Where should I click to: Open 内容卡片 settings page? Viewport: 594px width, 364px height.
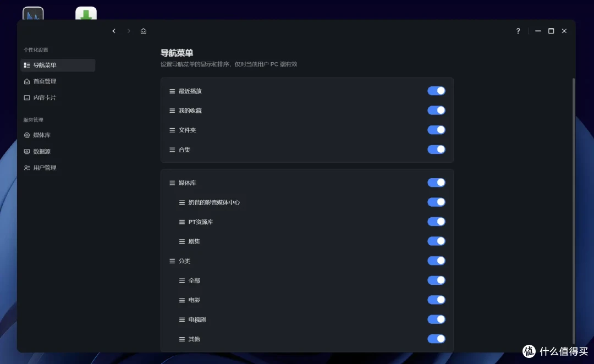coord(58,98)
